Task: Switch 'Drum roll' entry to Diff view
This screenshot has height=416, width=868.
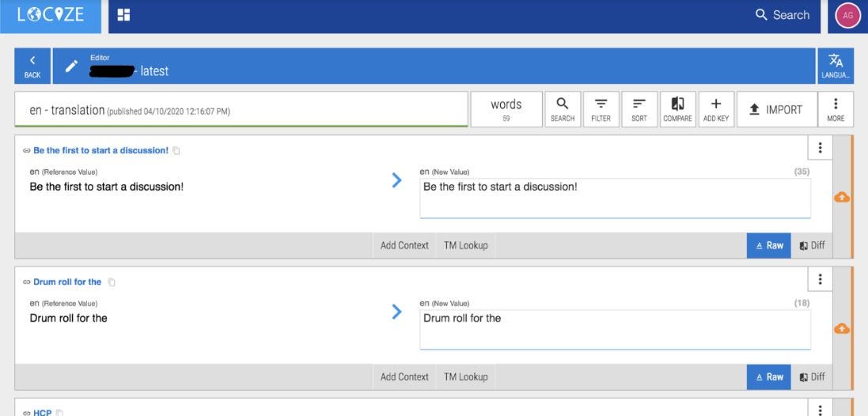Action: [812, 376]
